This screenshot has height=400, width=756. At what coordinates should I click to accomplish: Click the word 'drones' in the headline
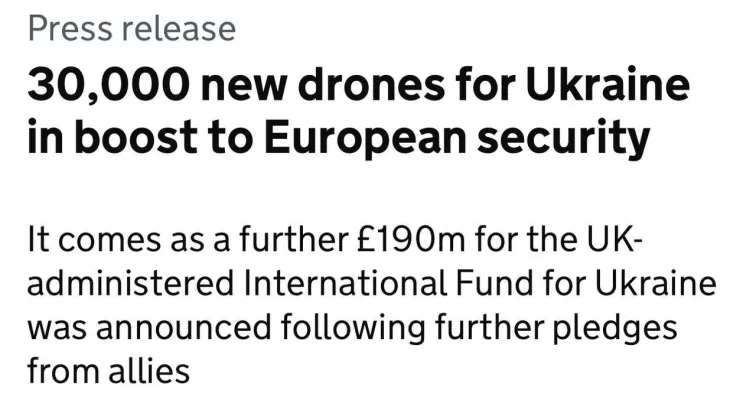tap(371, 86)
